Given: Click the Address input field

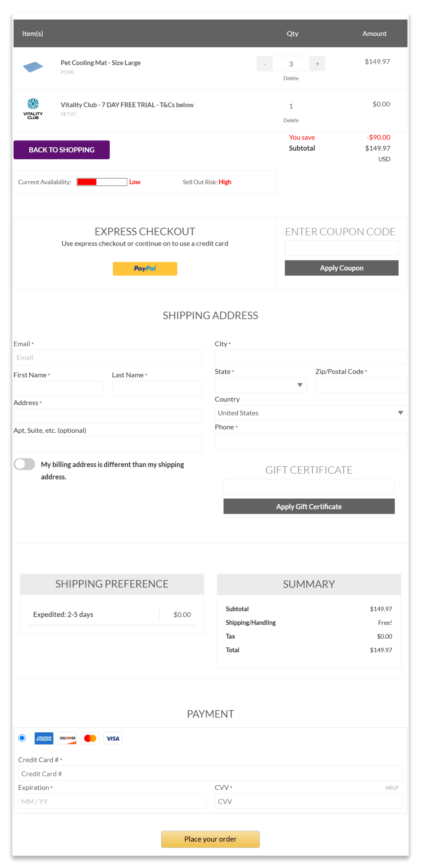Looking at the screenshot, I should (x=108, y=416).
